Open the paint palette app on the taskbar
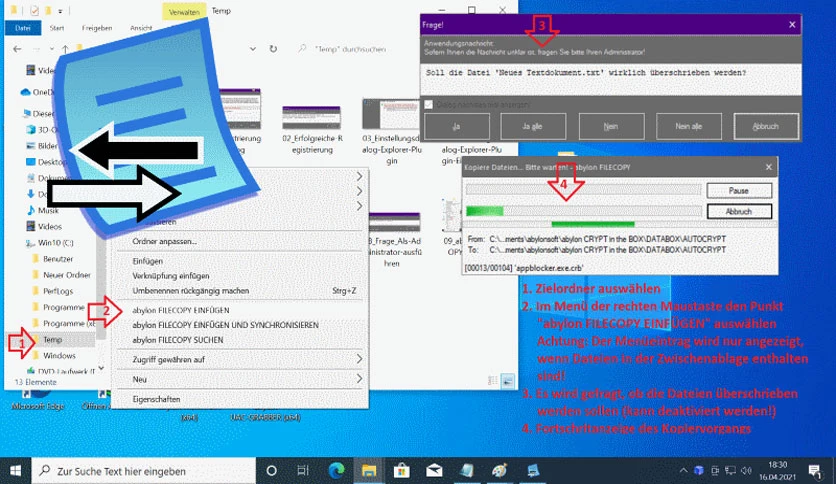The width and height of the screenshot is (836, 484). [500, 471]
